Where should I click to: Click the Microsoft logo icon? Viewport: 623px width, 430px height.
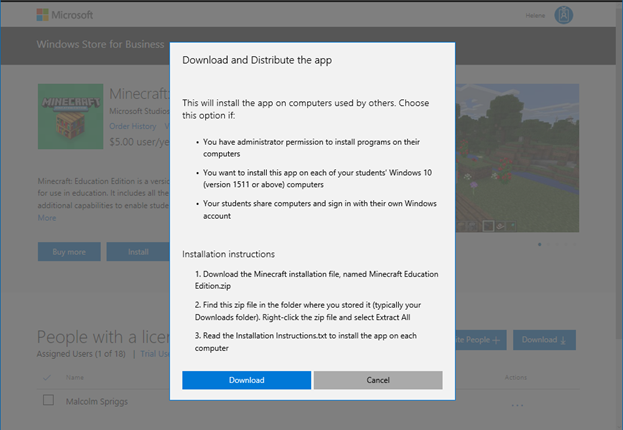coord(43,15)
